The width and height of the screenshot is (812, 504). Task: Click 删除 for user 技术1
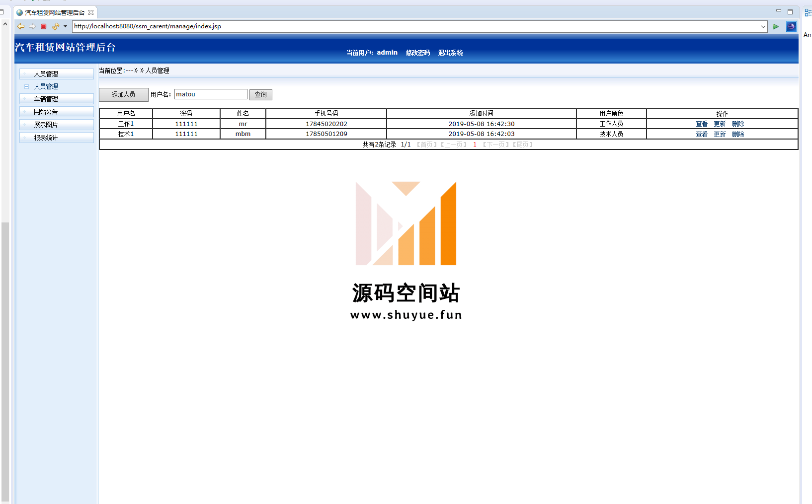click(738, 135)
